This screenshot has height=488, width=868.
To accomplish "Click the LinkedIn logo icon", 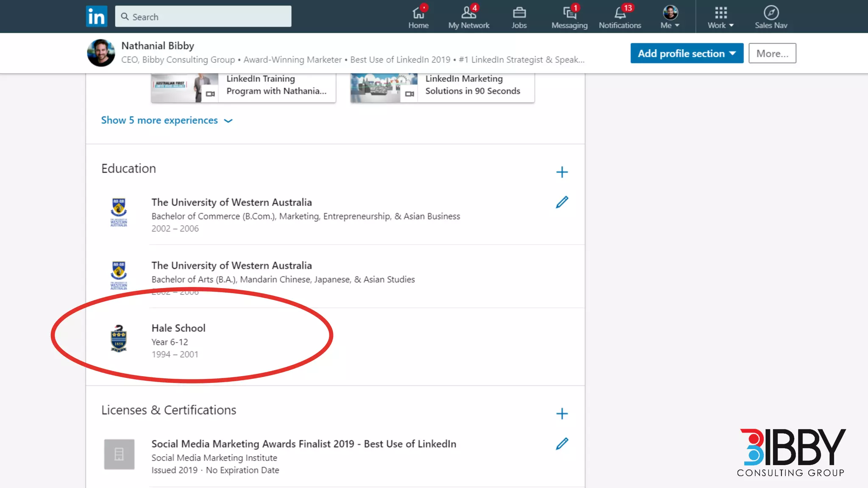I will tap(96, 17).
